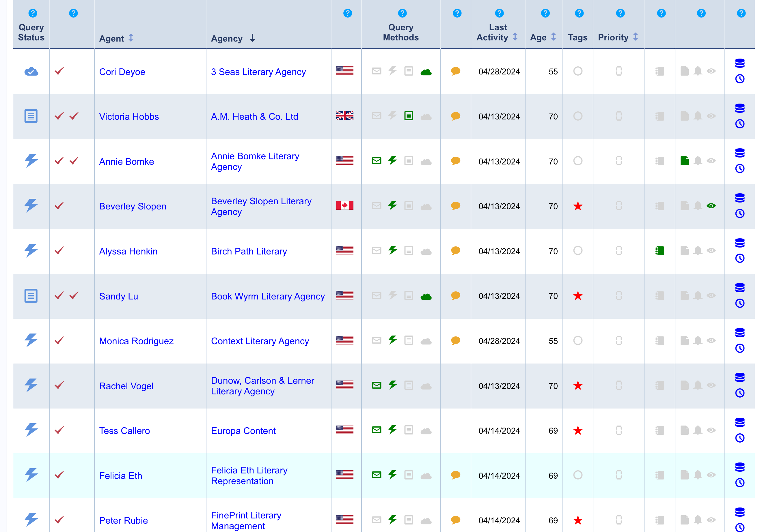Click green cloud query method for Cori Deyoe

pos(426,72)
